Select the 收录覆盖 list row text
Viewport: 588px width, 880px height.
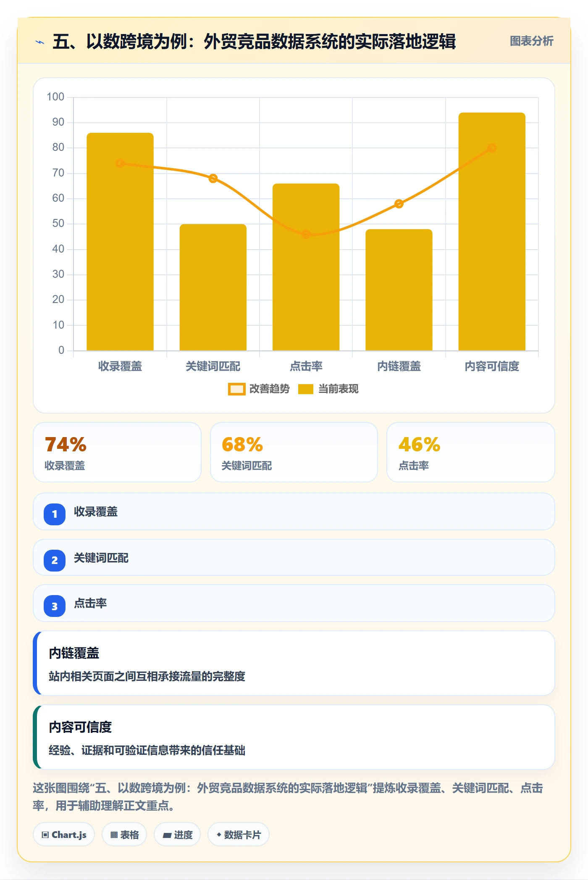pos(96,512)
